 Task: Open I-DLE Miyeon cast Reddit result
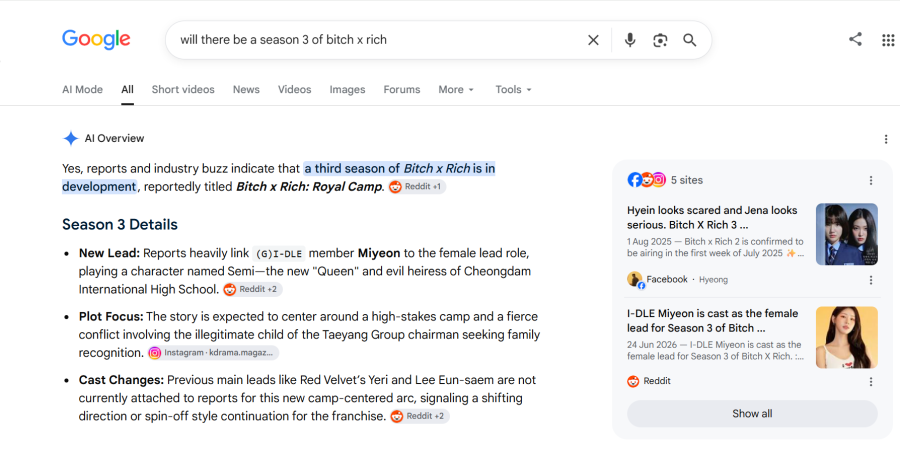(712, 321)
